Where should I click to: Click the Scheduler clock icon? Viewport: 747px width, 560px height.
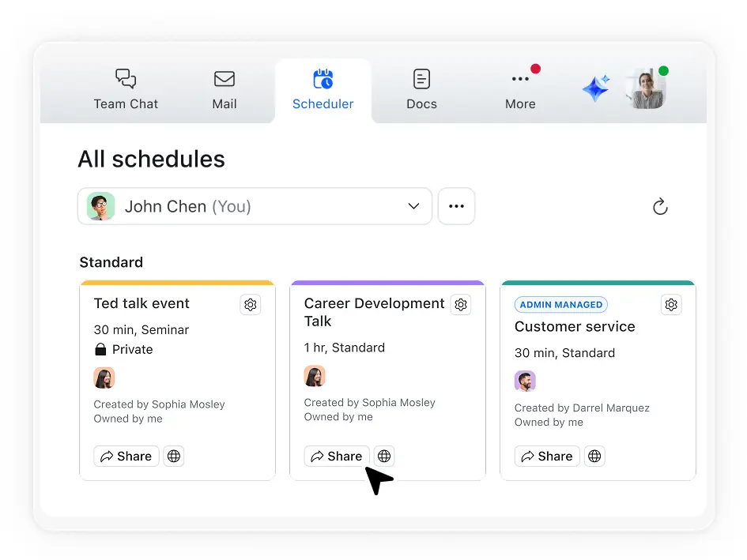323,78
